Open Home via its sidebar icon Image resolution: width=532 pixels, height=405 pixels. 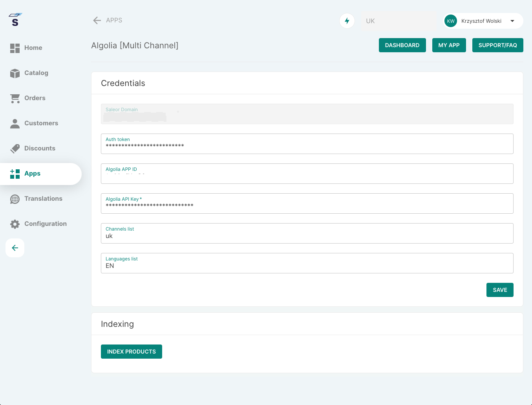pos(15,48)
